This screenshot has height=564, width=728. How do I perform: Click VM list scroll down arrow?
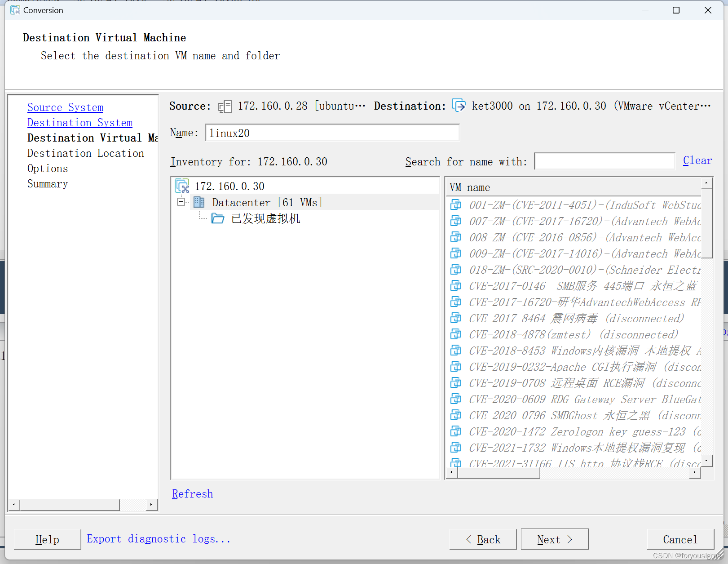point(706,461)
